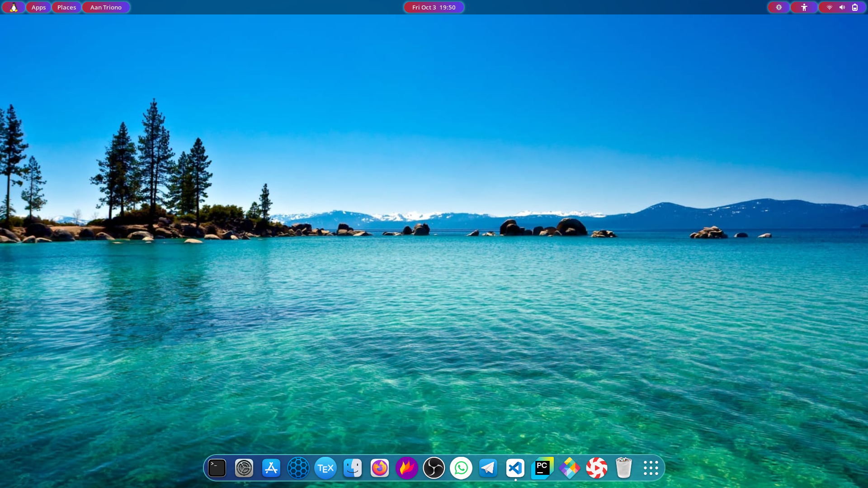Open the Aan Triono user menu
Screen dimensions: 868x488
(106, 7)
